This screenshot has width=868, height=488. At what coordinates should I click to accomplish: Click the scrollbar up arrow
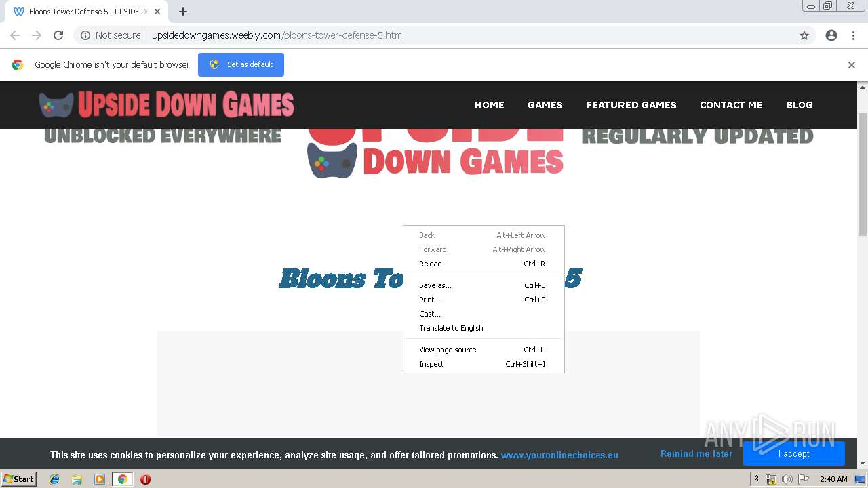click(x=863, y=87)
